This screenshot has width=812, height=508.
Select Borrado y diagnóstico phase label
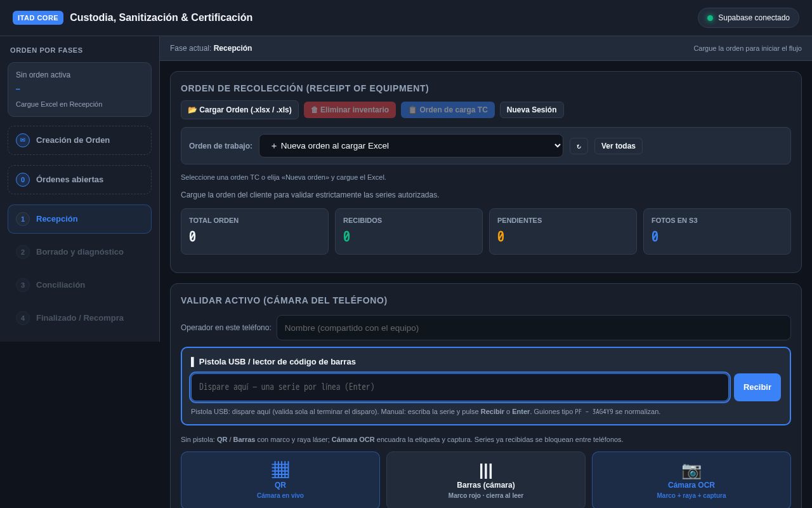[x=80, y=252]
